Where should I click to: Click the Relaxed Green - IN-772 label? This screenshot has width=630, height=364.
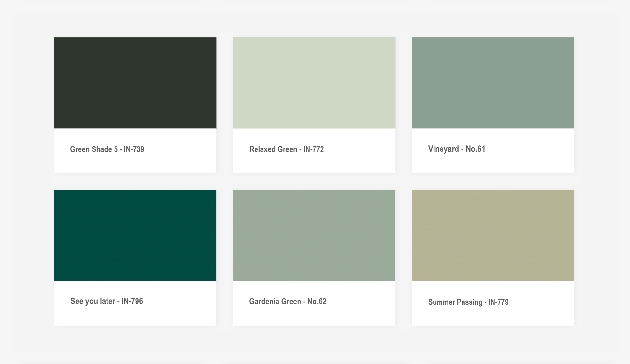coord(286,149)
